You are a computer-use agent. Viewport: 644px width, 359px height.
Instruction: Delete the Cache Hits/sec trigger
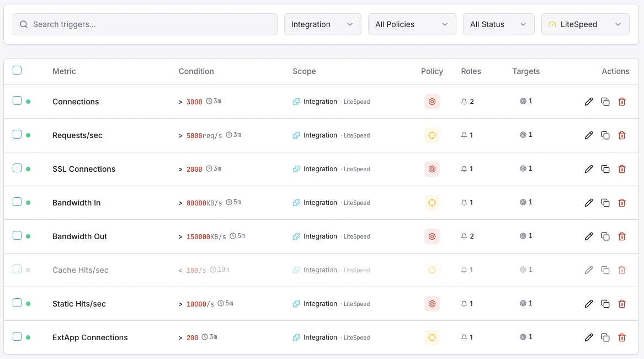pyautogui.click(x=622, y=270)
